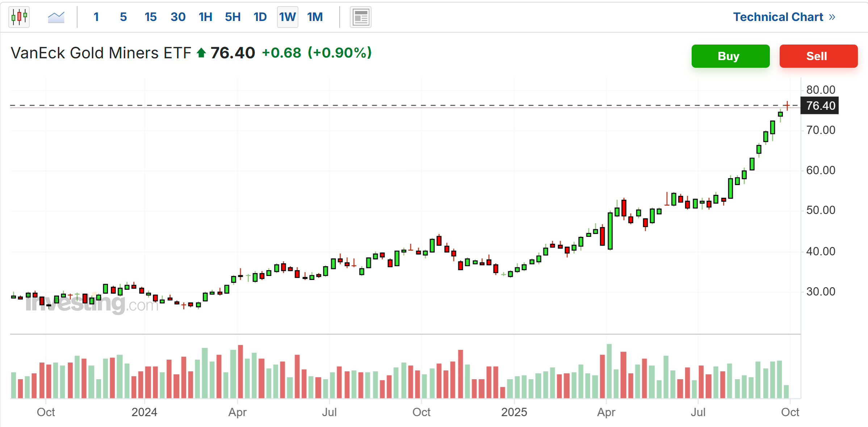
Task: Select the candlestick chart type icon
Action: click(x=19, y=17)
